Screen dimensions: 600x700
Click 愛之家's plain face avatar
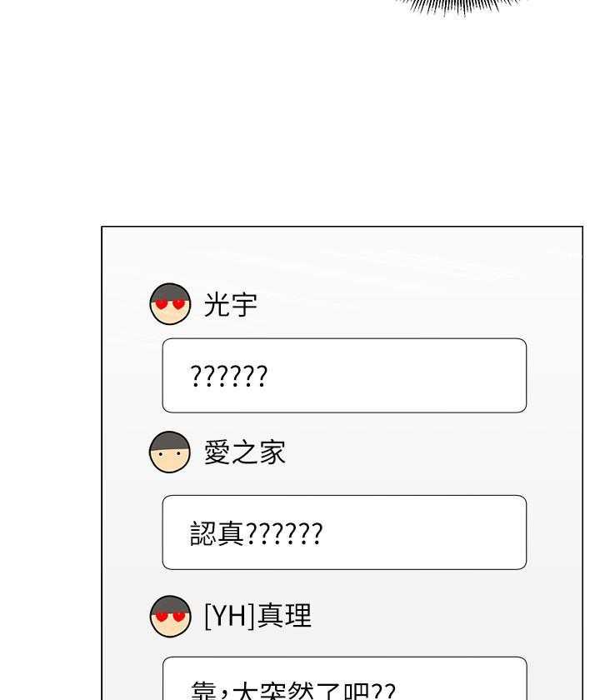point(170,452)
